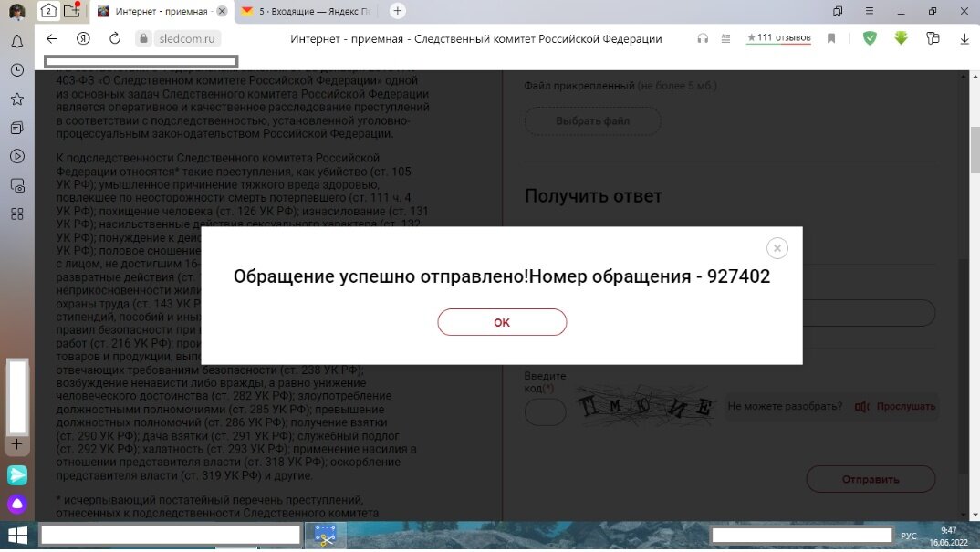Click the page vertical scrollbar thumb
Viewport: 980px width, 552px height.
975,150
